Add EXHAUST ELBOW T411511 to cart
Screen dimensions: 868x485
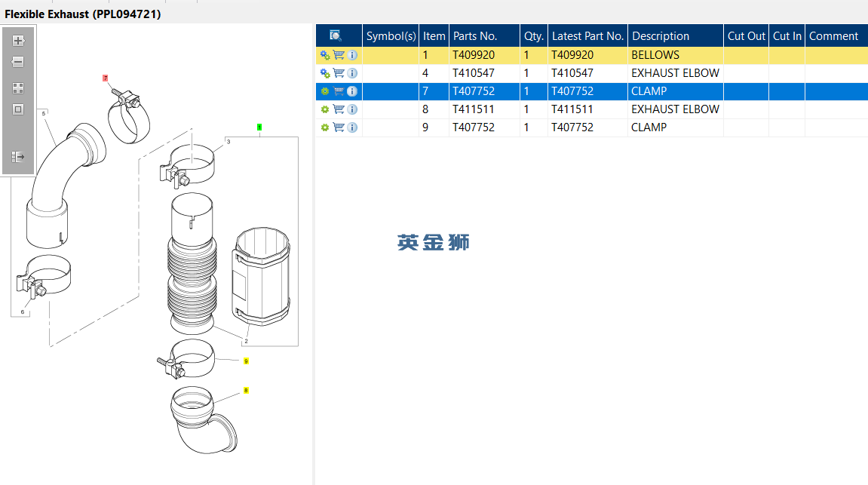(x=339, y=109)
